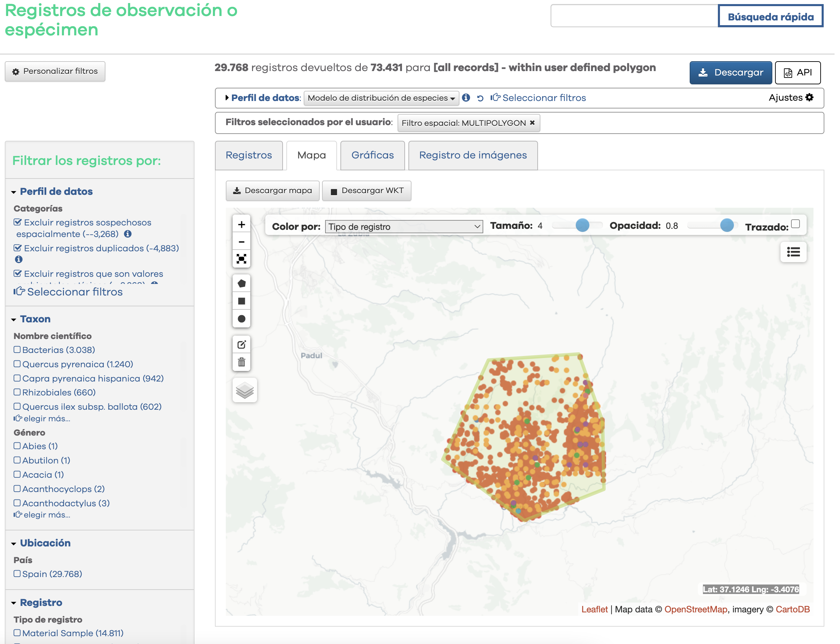Screen dimensions: 840x644
Task: Enable the Trazado checkbox
Action: 795,224
